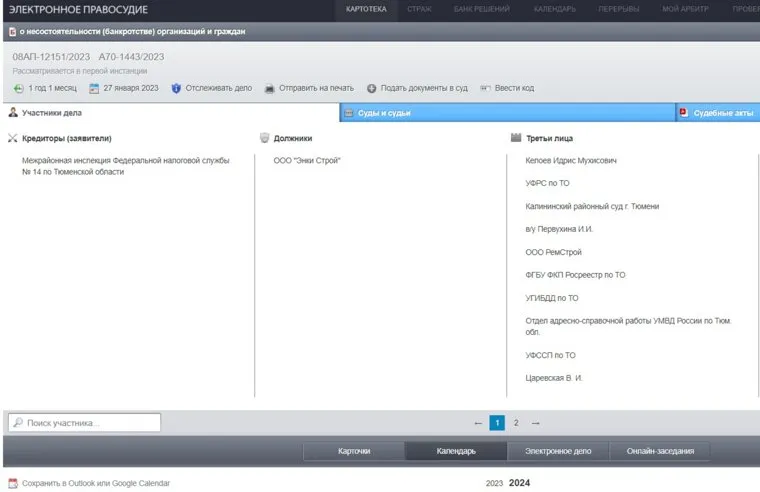Click the 'Судебные акты' document icon

click(x=684, y=113)
